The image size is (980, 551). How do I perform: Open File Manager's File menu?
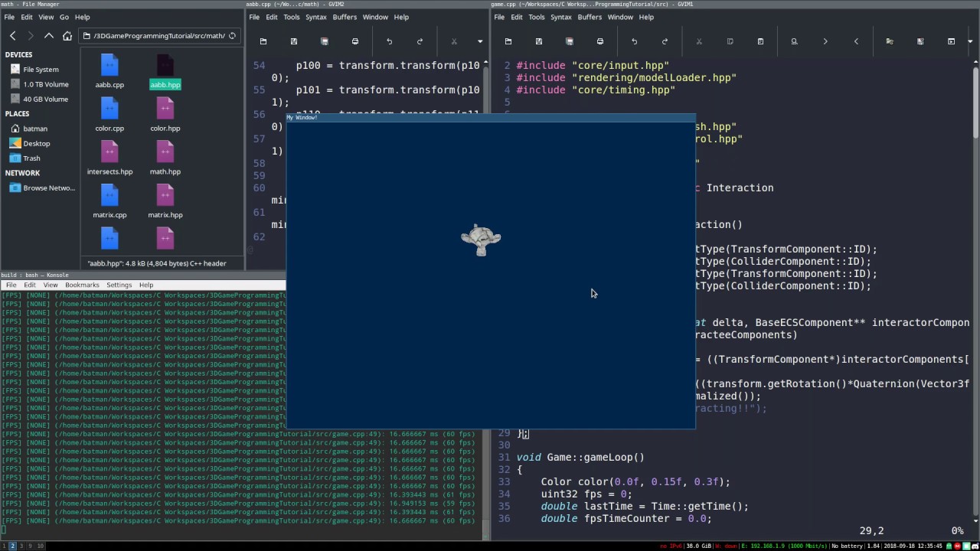[x=9, y=17]
